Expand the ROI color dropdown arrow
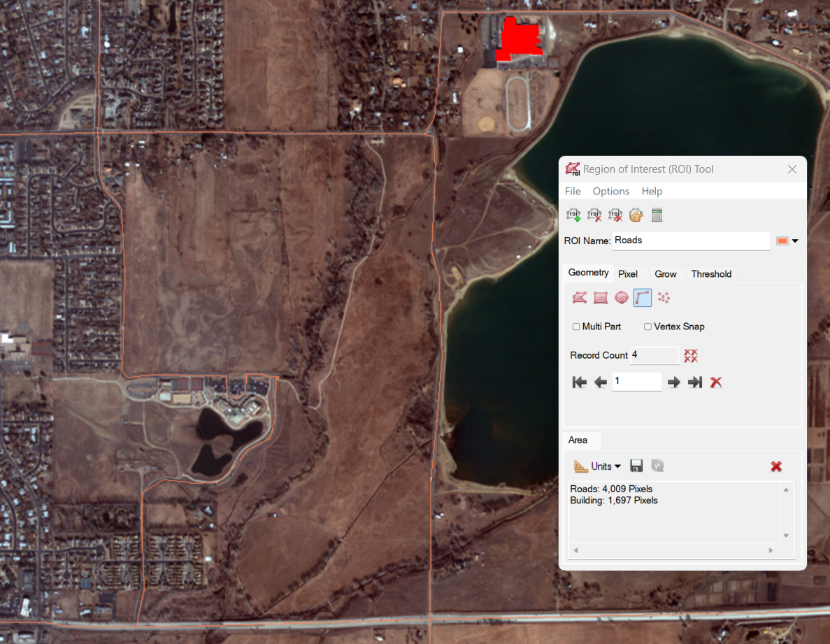The height and width of the screenshot is (644, 830). 795,241
